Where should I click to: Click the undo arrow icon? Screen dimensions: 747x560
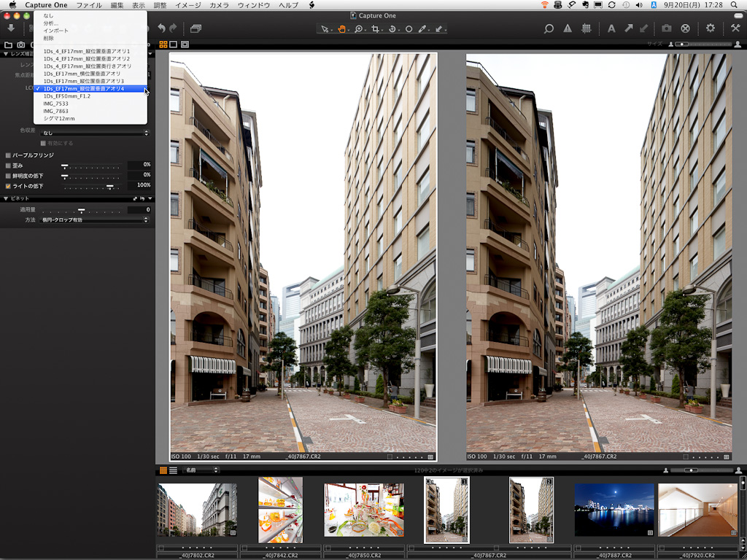[x=161, y=28]
